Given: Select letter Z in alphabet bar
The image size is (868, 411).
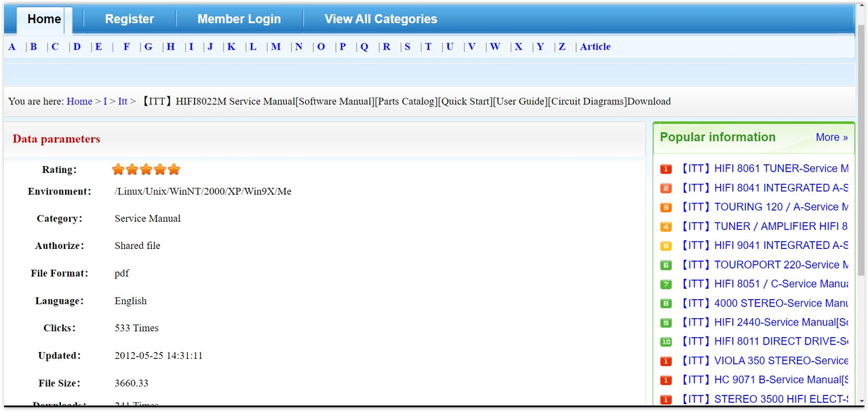Looking at the screenshot, I should click(561, 47).
